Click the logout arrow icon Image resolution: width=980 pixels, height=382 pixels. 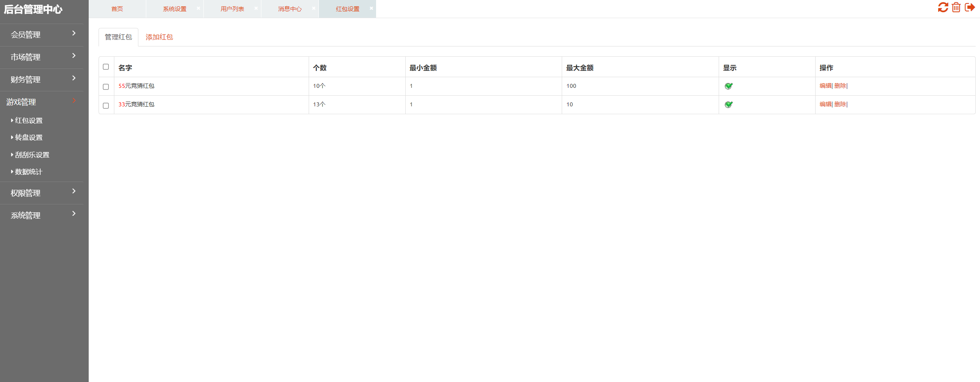[969, 7]
